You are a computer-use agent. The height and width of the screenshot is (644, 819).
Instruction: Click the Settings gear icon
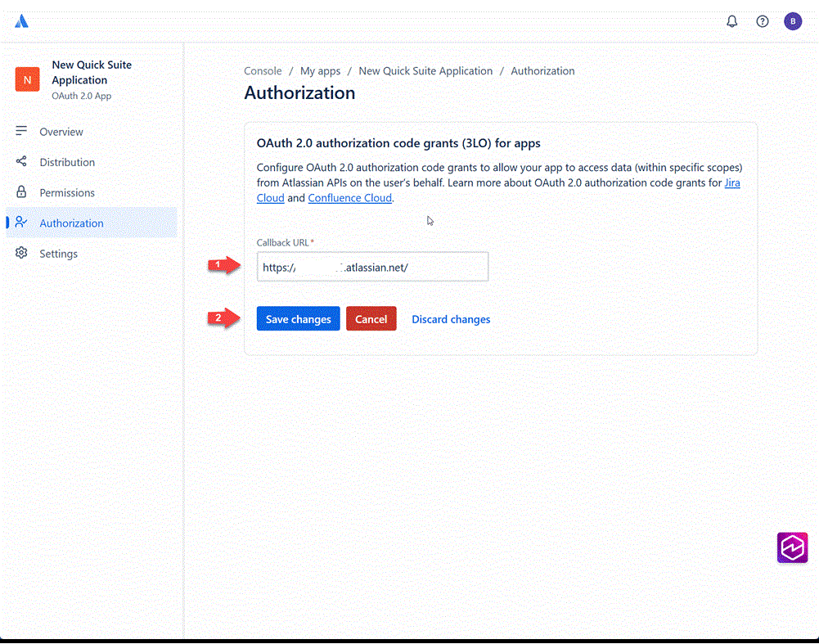(21, 253)
